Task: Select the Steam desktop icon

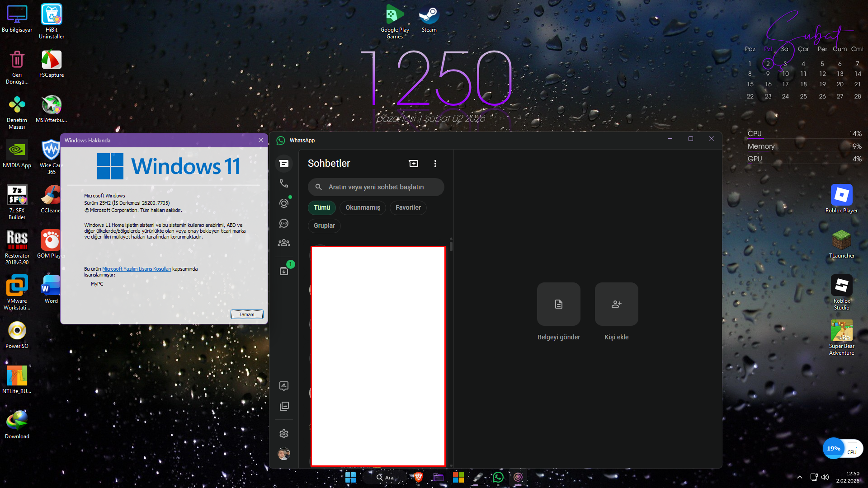Action: 429,19
